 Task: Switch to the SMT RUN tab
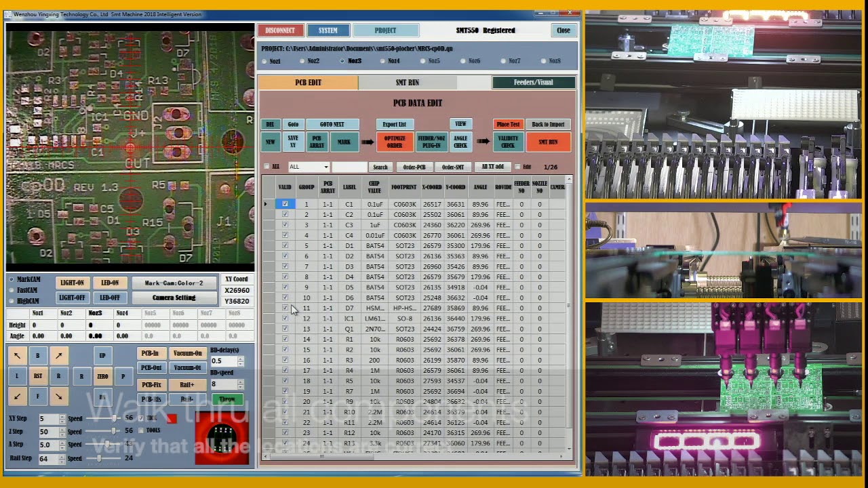click(x=407, y=83)
